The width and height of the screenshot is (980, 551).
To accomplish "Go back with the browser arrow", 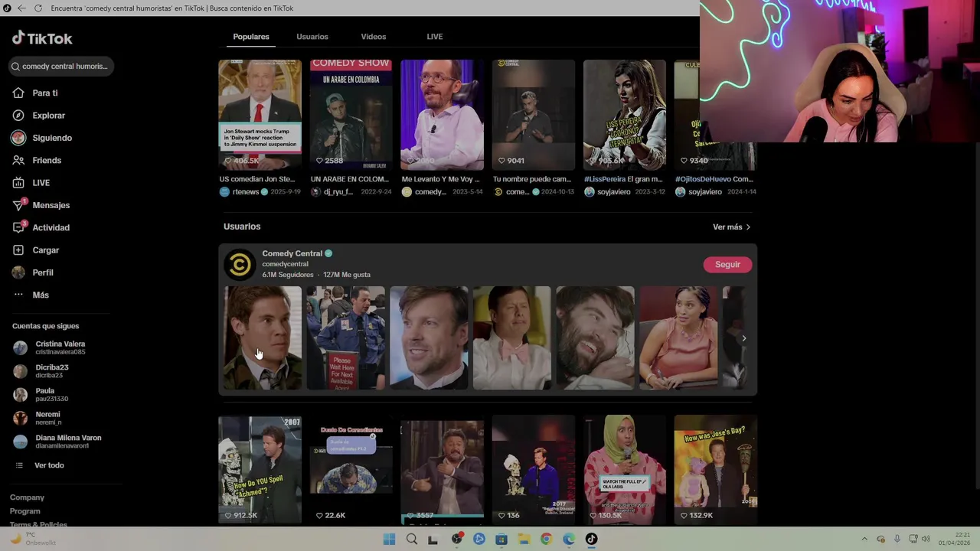I will tap(21, 8).
